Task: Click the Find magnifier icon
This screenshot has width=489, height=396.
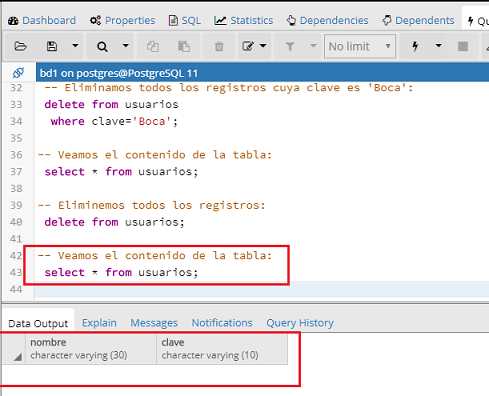Action: [102, 47]
